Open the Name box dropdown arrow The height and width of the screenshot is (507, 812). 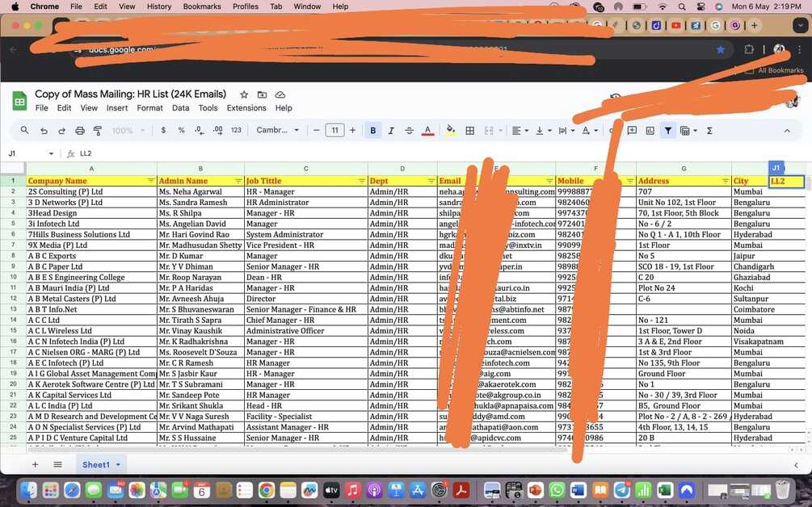(x=51, y=153)
